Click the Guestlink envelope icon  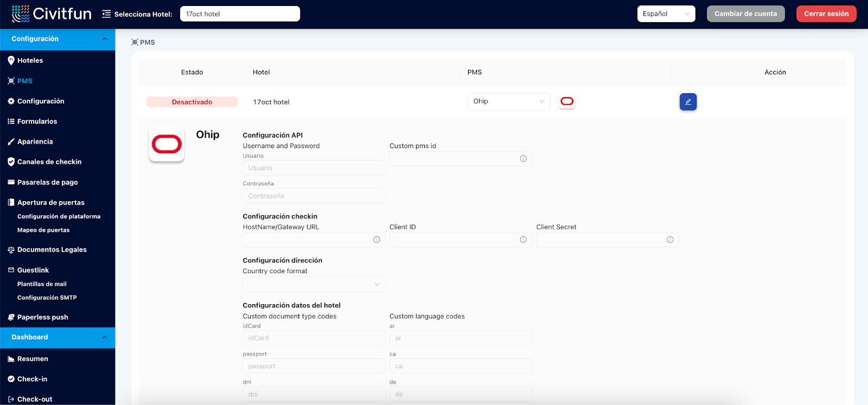[x=11, y=270]
